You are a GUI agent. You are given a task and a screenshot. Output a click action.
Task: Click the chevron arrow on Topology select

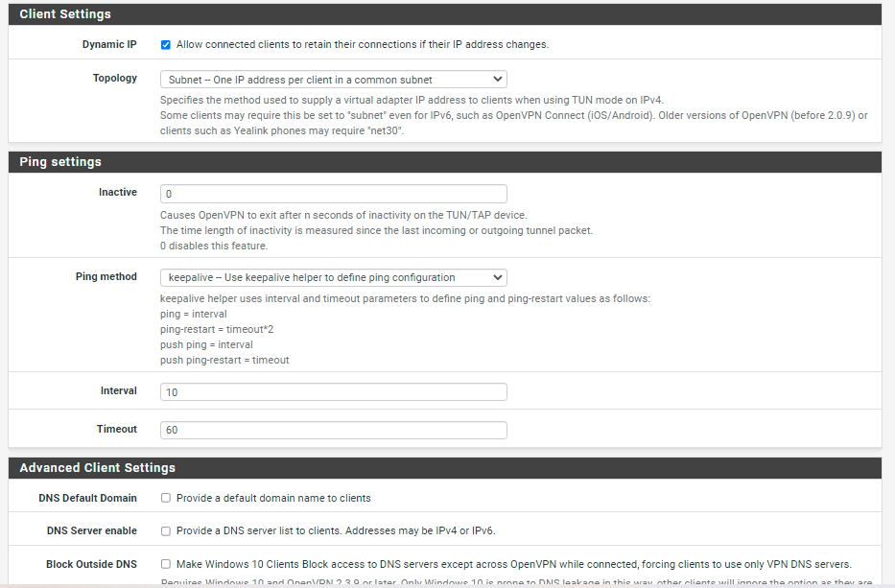pyautogui.click(x=498, y=80)
